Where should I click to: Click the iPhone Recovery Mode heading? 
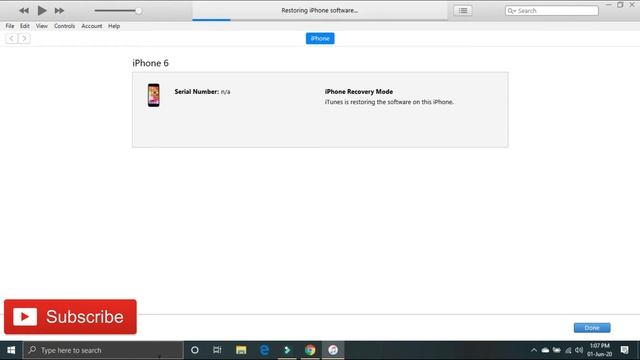click(359, 91)
